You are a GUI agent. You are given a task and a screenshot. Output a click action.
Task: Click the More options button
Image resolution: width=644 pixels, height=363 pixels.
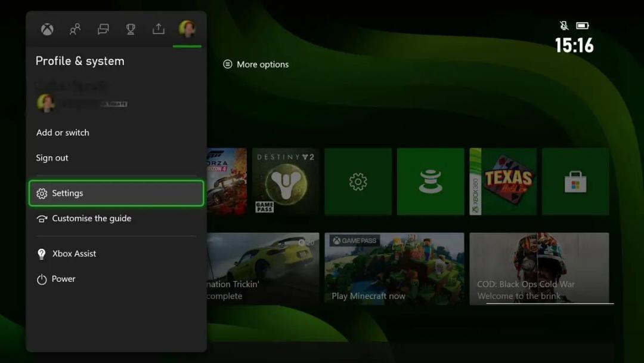[x=256, y=64]
